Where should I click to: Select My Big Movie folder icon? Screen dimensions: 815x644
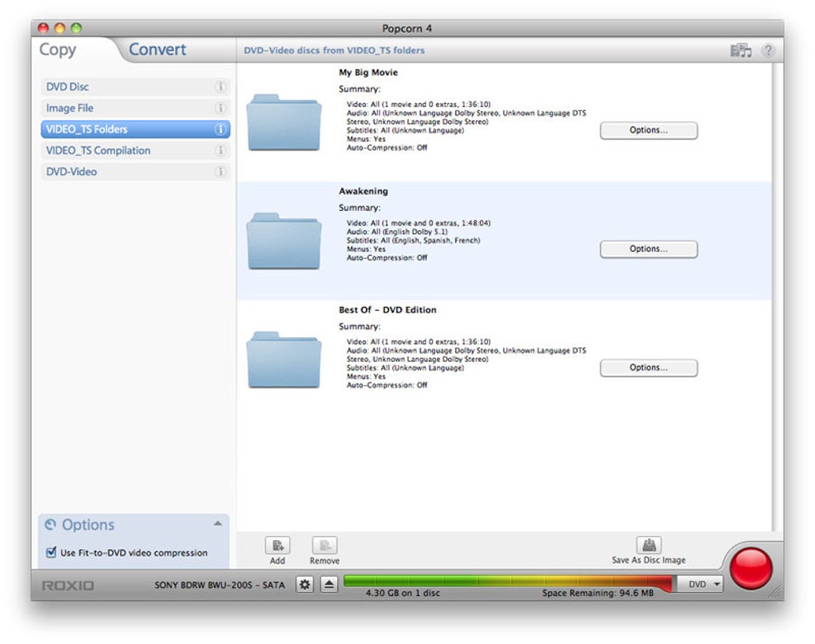[284, 123]
